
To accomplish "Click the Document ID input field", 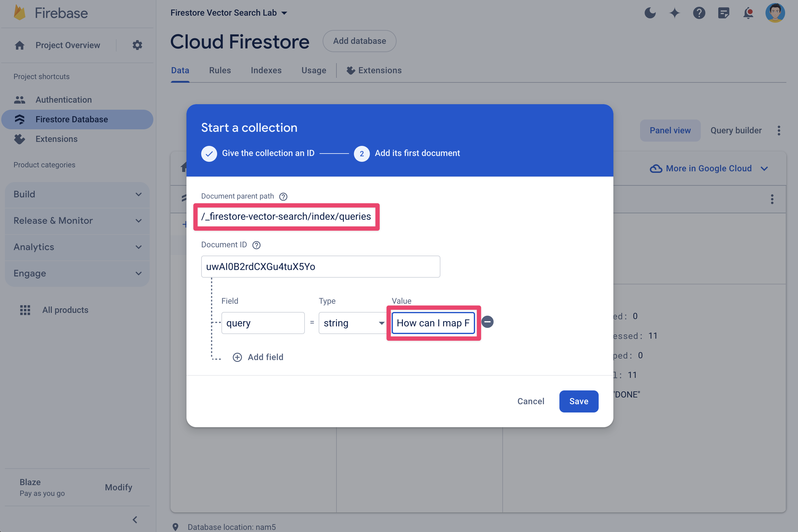I will tap(321, 266).
